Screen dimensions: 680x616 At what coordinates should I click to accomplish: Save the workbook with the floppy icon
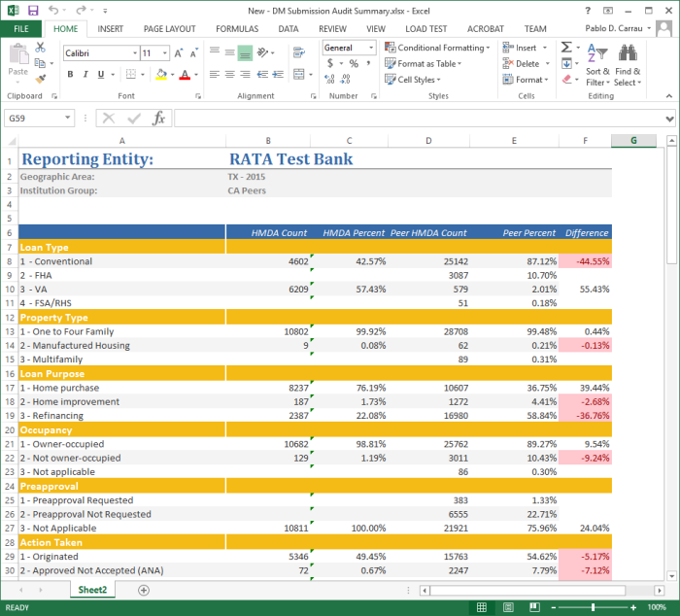tap(33, 11)
